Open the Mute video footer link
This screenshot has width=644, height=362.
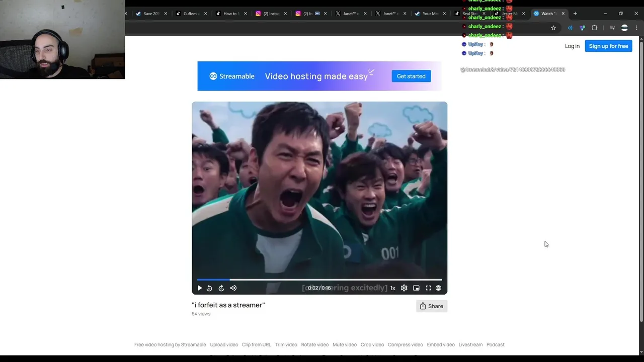click(x=345, y=345)
